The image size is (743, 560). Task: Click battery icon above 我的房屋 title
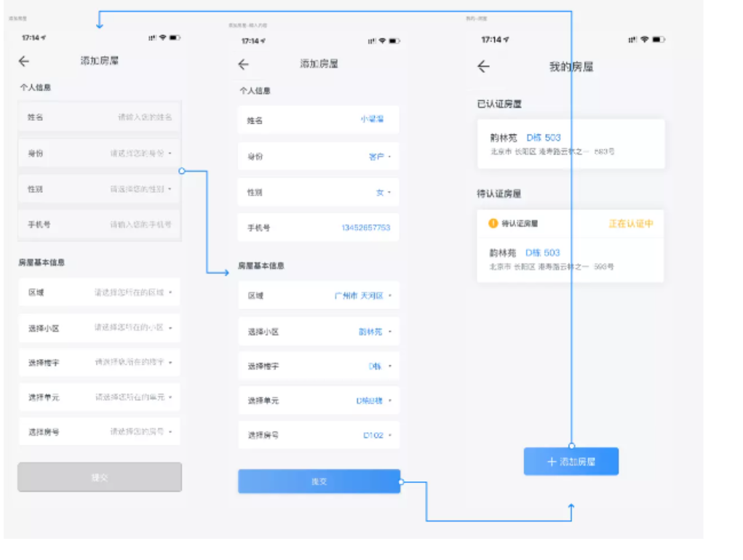tap(659, 39)
